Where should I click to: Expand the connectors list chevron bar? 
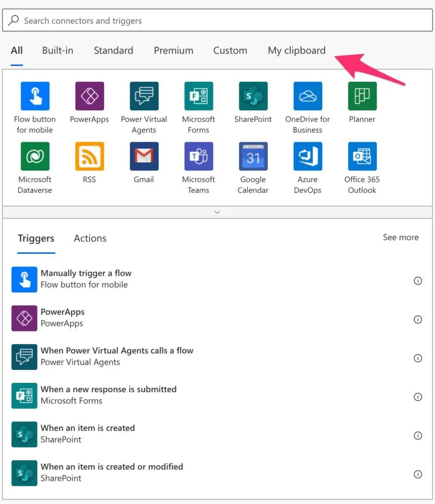point(217,212)
